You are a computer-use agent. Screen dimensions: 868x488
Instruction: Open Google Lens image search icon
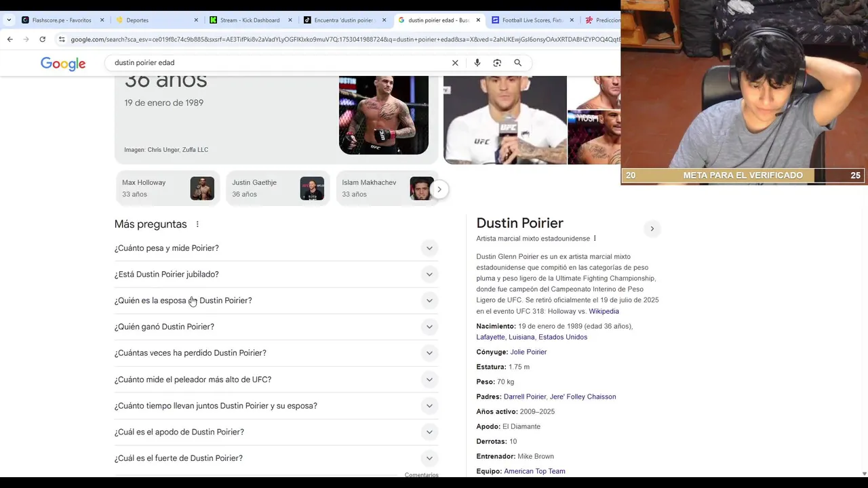coord(497,63)
